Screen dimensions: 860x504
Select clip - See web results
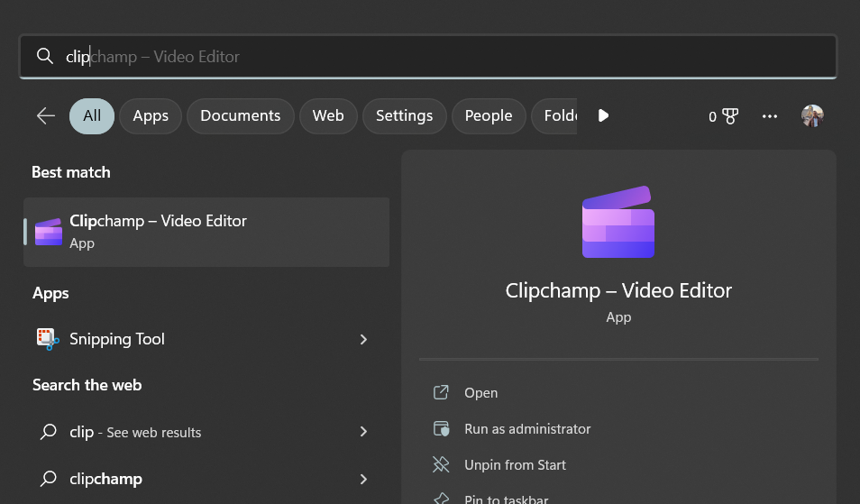click(x=206, y=432)
